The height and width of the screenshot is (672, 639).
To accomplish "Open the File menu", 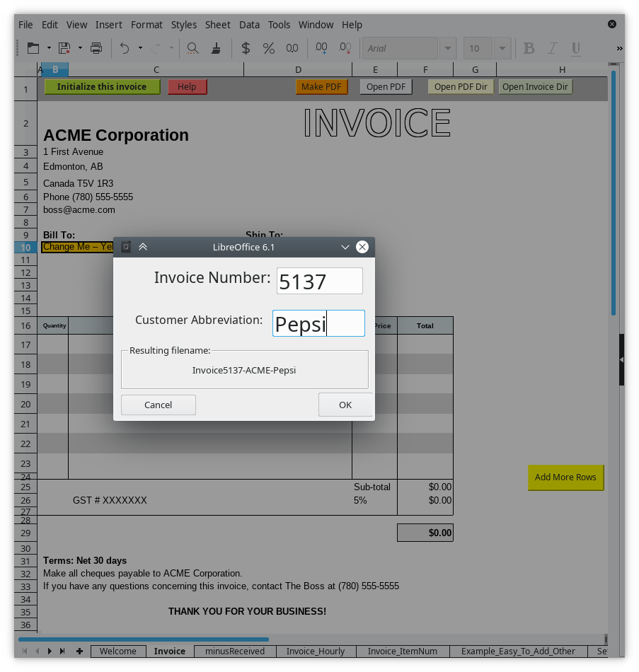I will coord(25,25).
